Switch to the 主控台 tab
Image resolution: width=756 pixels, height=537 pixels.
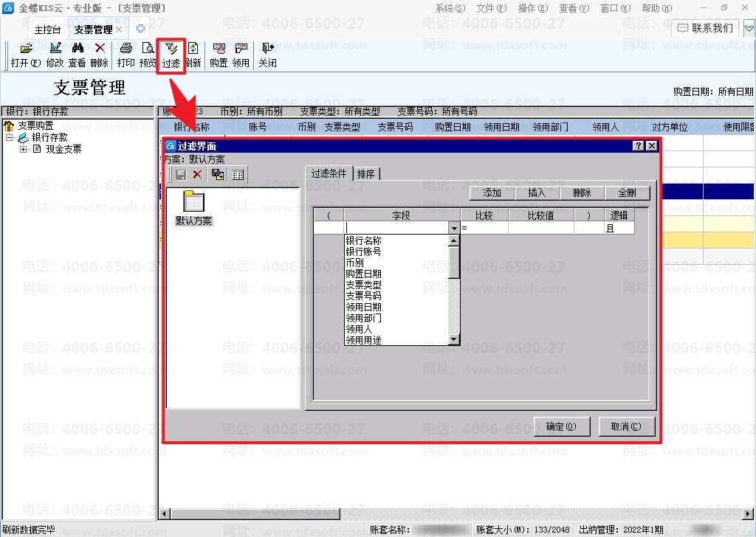pos(48,30)
